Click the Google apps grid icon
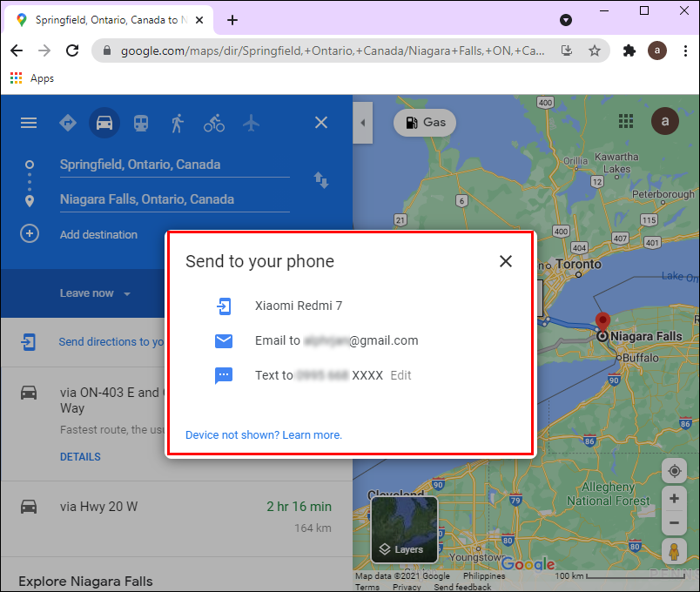 click(625, 121)
